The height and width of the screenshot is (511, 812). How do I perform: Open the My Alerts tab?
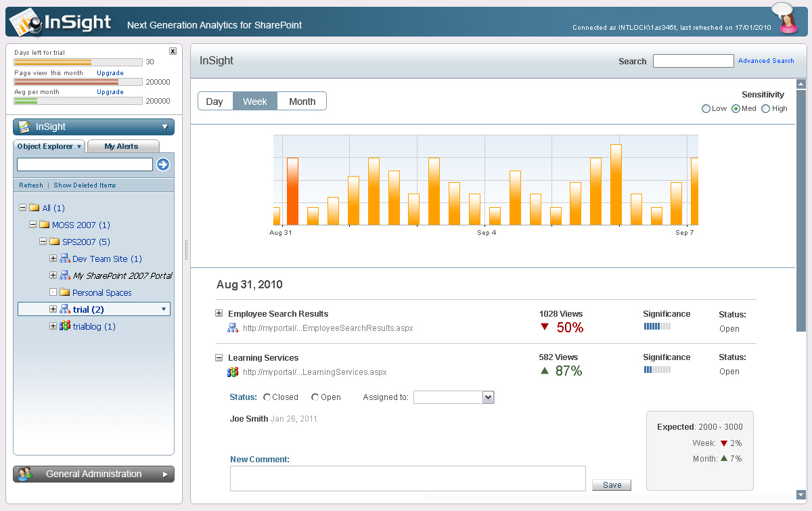[x=122, y=146]
